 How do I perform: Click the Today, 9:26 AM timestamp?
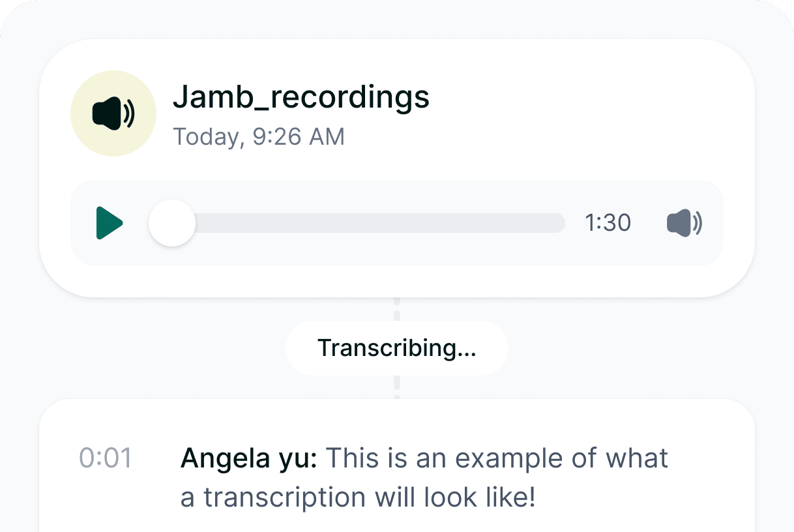[259, 137]
